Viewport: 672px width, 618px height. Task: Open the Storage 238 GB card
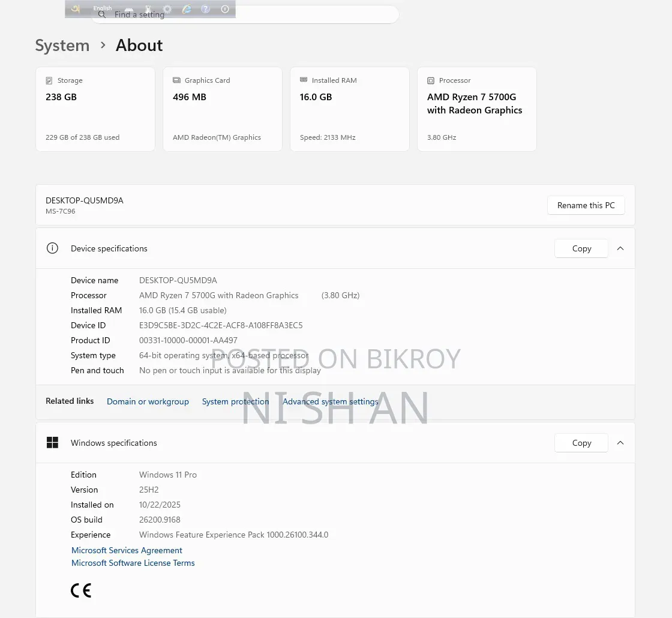(95, 109)
